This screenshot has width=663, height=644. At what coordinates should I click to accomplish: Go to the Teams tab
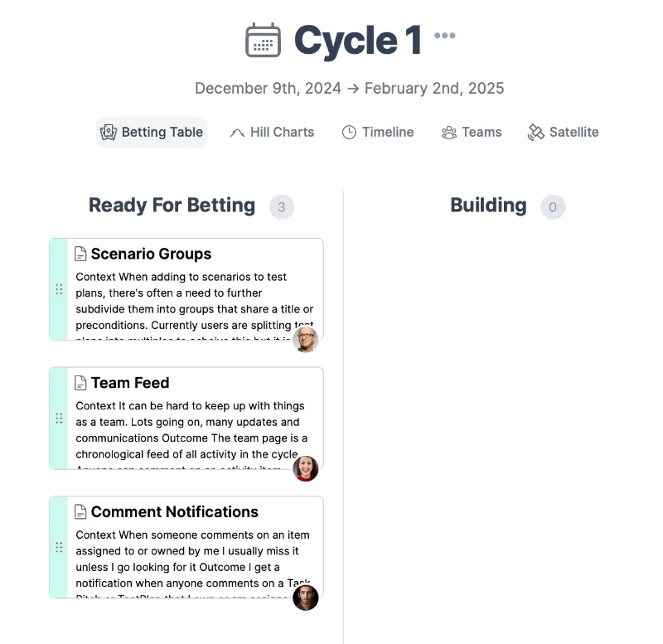tap(472, 132)
